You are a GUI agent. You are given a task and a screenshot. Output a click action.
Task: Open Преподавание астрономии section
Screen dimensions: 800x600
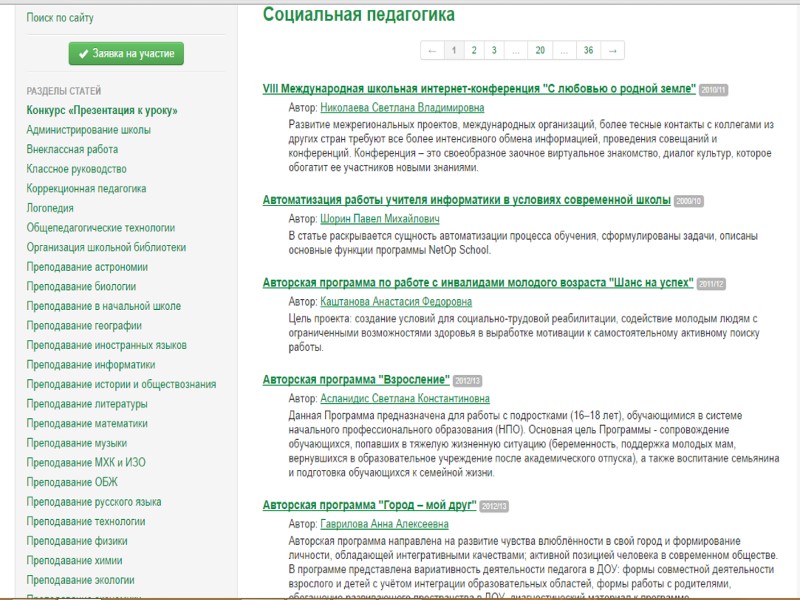[87, 267]
